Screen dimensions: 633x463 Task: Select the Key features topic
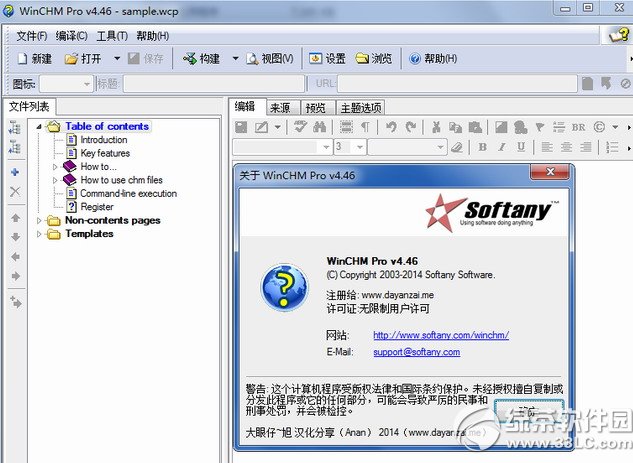coord(105,153)
